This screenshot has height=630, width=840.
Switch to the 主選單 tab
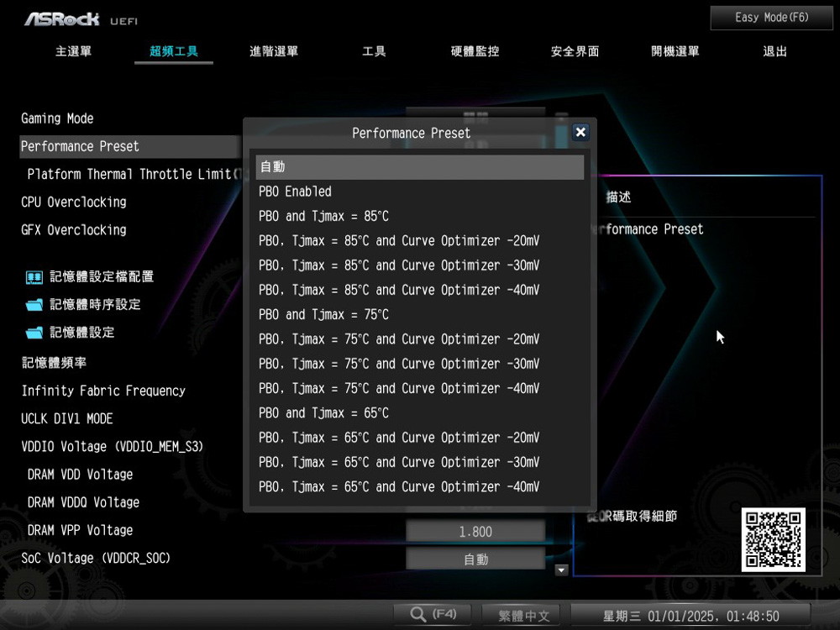(x=74, y=52)
